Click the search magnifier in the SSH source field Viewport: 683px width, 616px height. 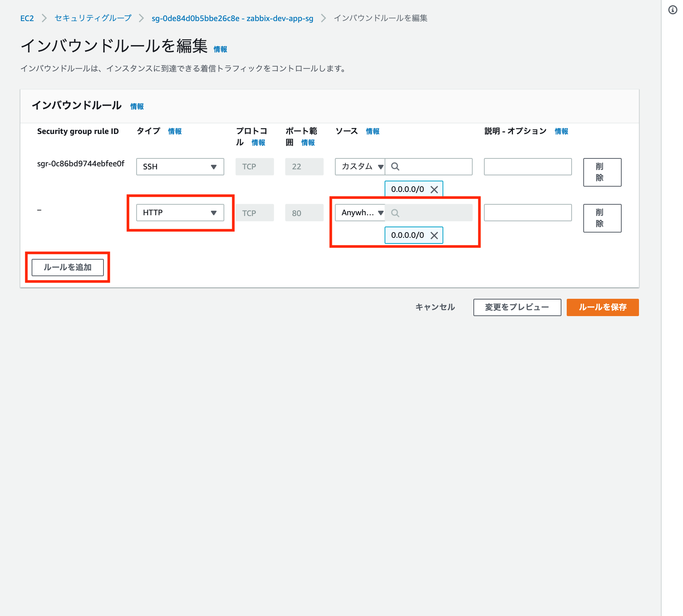click(395, 167)
